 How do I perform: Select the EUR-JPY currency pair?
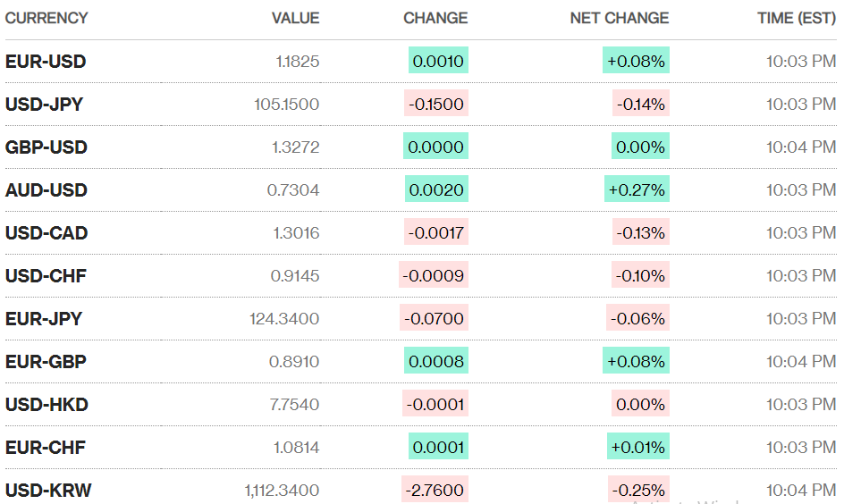[45, 319]
